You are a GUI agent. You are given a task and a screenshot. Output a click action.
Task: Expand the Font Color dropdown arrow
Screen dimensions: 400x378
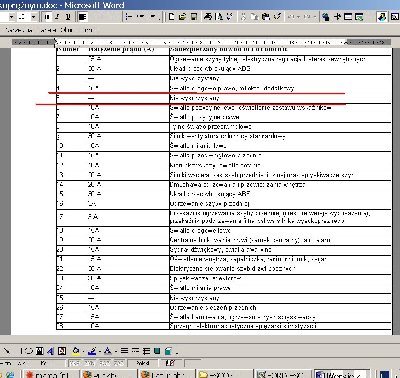click(115, 351)
